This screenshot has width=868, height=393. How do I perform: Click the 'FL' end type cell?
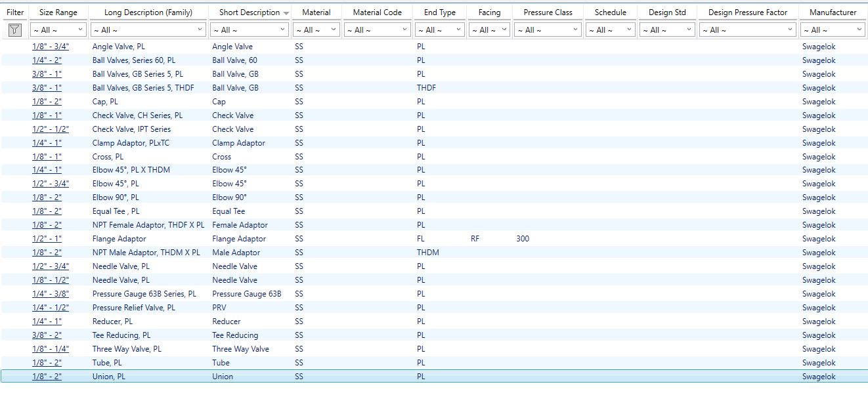pyautogui.click(x=421, y=239)
